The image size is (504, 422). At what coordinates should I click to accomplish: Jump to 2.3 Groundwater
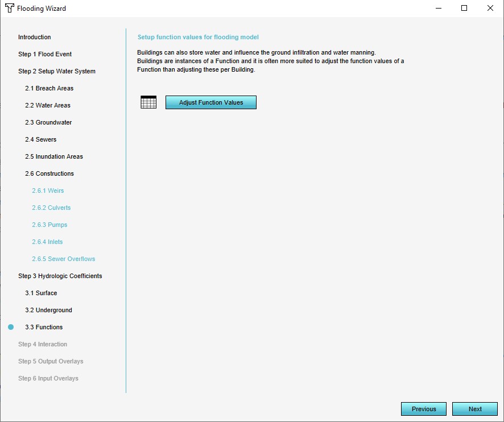tap(48, 122)
